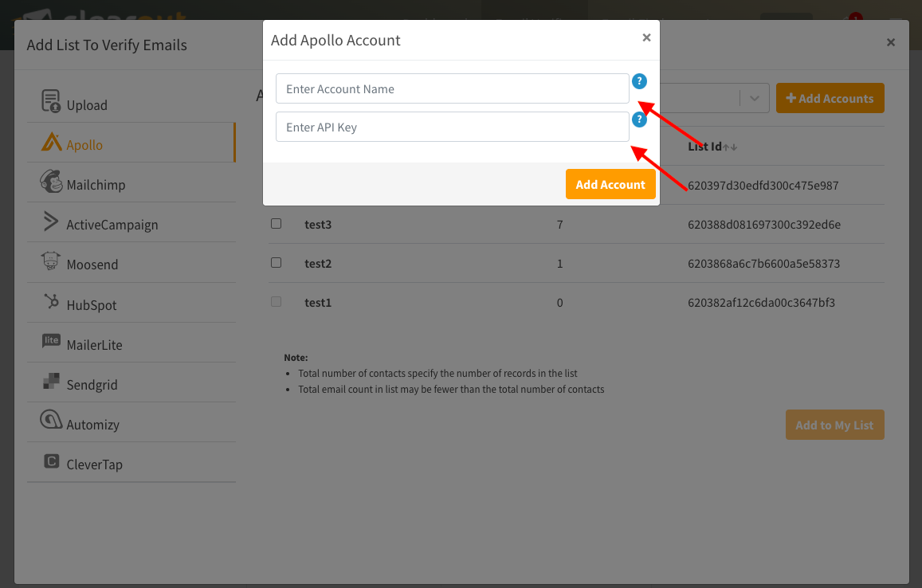The image size is (922, 588).
Task: Open the Upload tab
Action: click(131, 103)
